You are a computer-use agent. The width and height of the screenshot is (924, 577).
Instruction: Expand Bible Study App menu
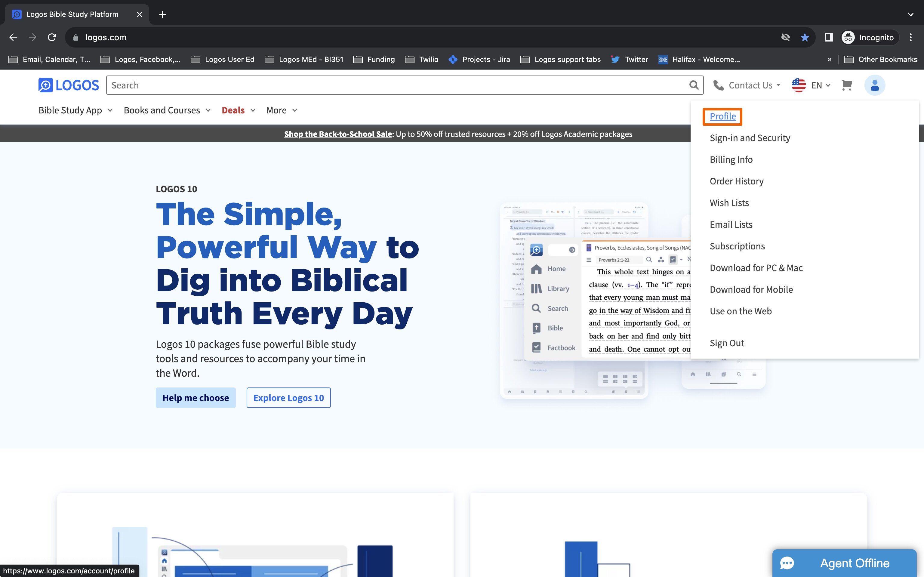[75, 110]
